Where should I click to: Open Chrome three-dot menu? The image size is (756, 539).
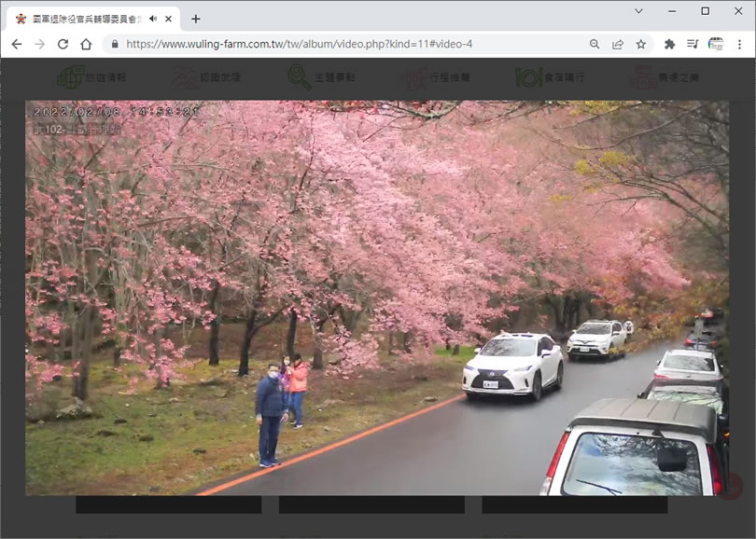coord(739,44)
